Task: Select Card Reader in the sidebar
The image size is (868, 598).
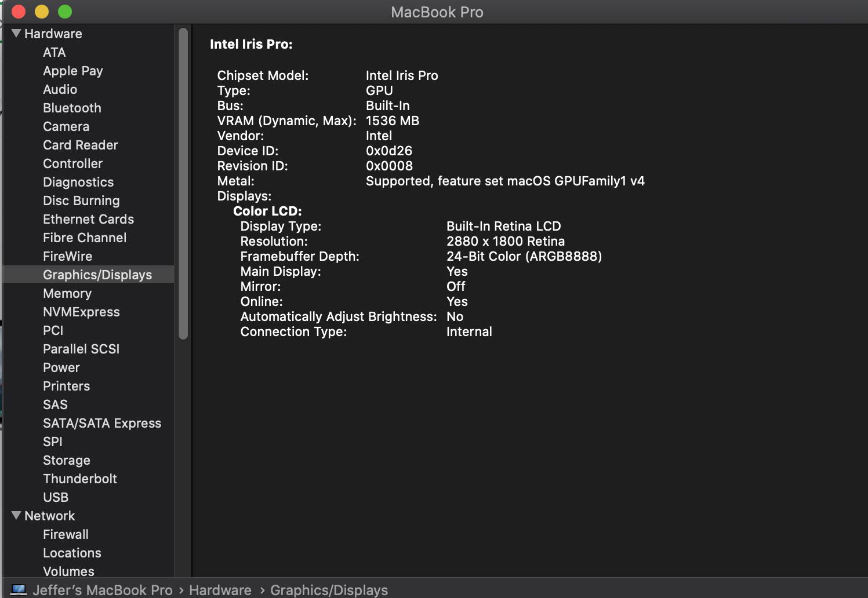Action: coord(81,145)
